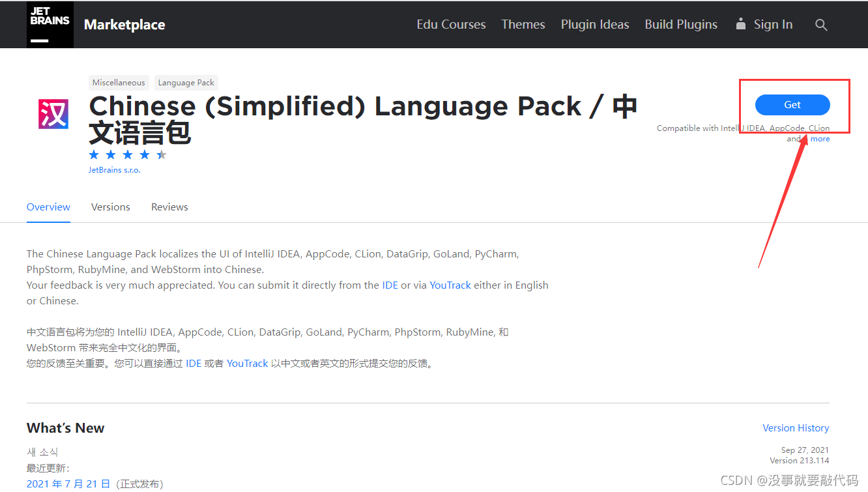Click the user profile icon beside Sign In
Image resolution: width=868 pixels, height=492 pixels.
[740, 24]
